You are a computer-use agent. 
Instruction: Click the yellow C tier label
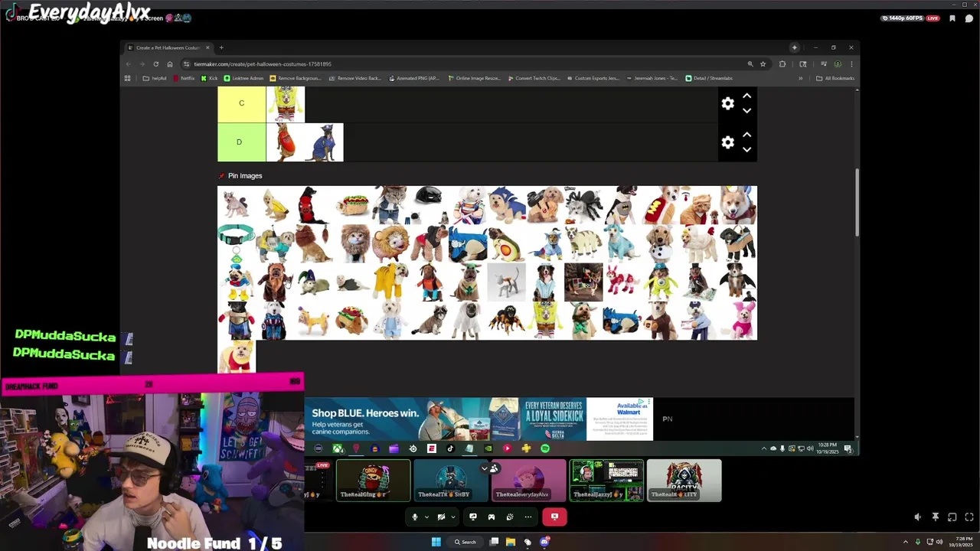point(241,103)
